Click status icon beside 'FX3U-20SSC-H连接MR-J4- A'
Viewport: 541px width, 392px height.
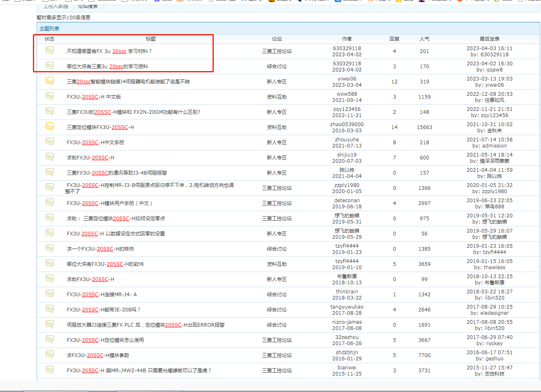50,294
